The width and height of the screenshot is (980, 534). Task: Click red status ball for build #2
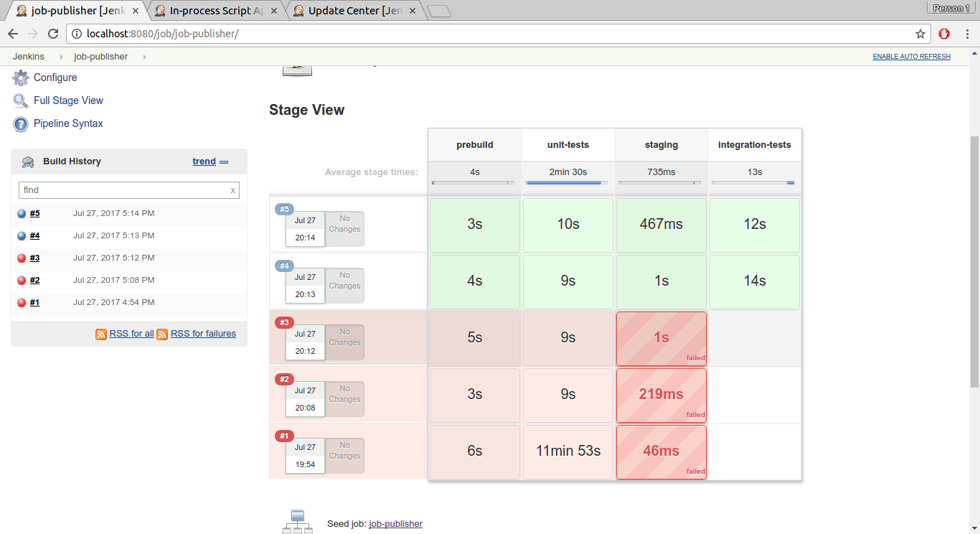coord(22,280)
